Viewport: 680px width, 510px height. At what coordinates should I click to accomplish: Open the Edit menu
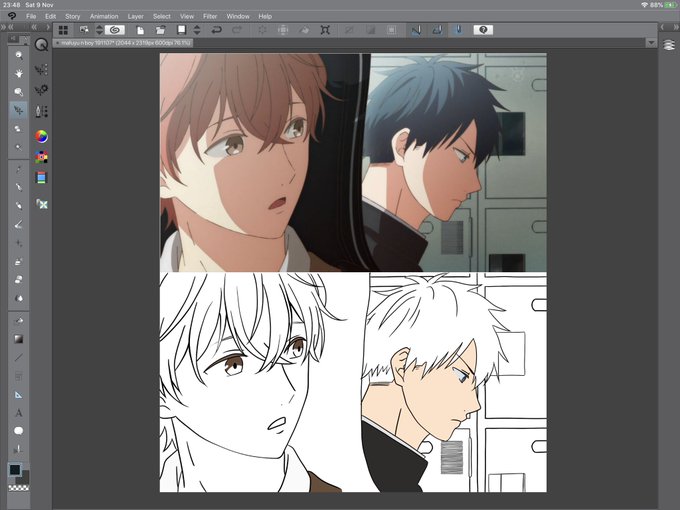click(50, 16)
